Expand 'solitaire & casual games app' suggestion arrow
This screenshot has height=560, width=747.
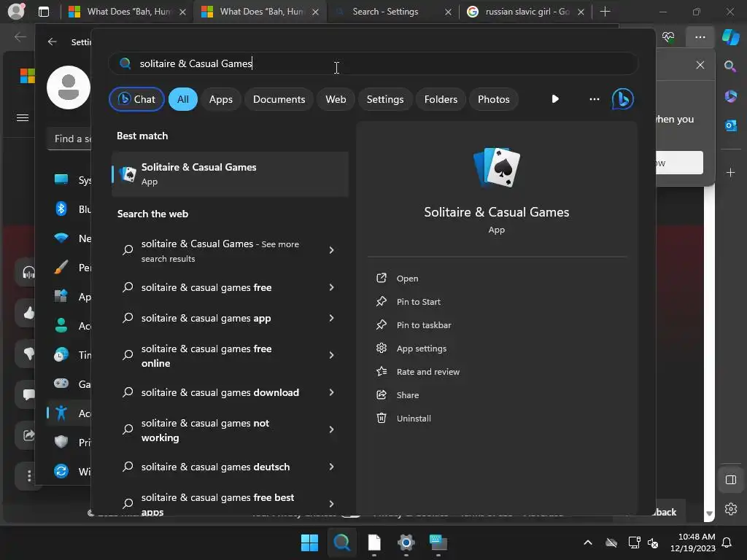(332, 318)
